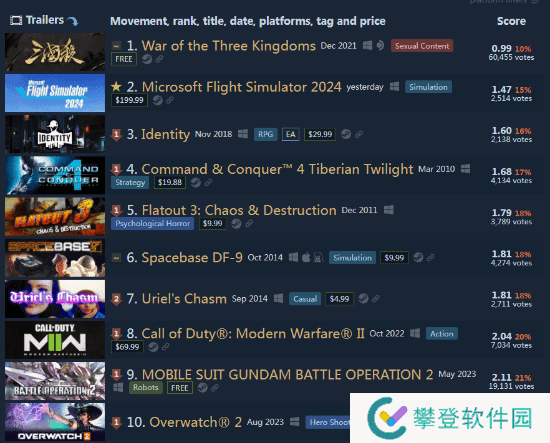Open Steam store icon for Identity
Image resolution: width=550 pixels, height=443 pixels.
pyautogui.click(x=346, y=134)
